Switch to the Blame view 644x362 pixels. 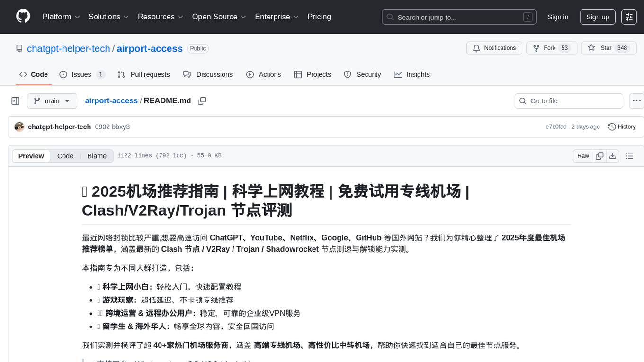(97, 156)
